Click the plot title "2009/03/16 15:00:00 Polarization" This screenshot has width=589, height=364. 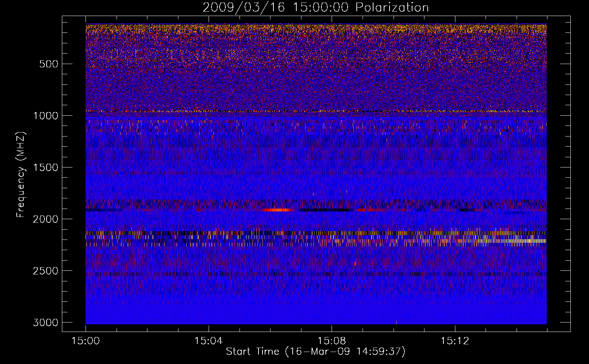click(316, 7)
